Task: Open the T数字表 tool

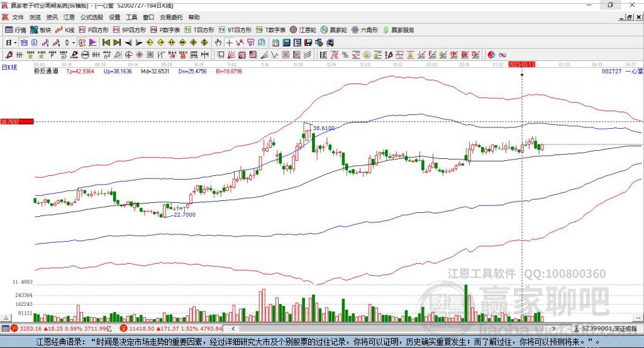Action: coord(270,30)
